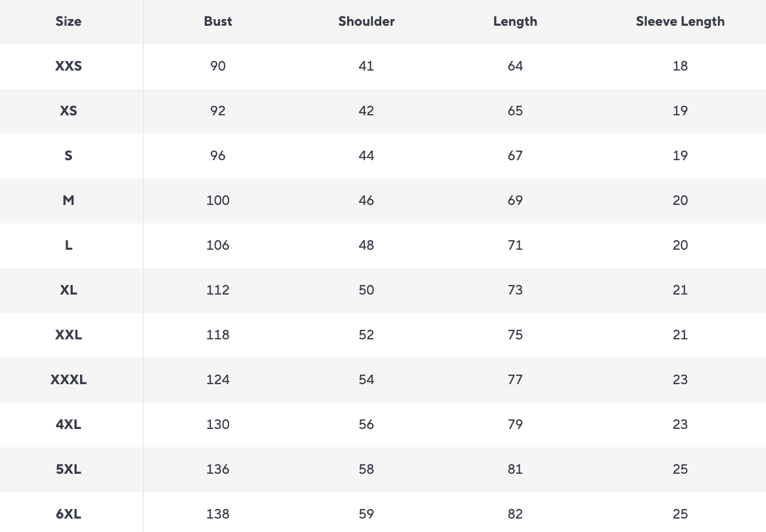The width and height of the screenshot is (766, 532).
Task: Select the XXS size row label
Action: tap(68, 66)
